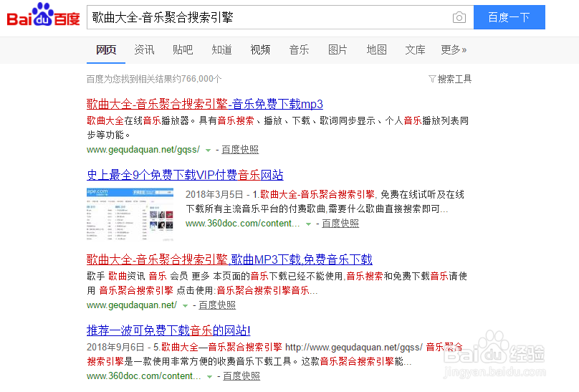Image resolution: width=579 pixels, height=392 pixels.
Task: Click the Baidu logo
Action: coord(43,16)
